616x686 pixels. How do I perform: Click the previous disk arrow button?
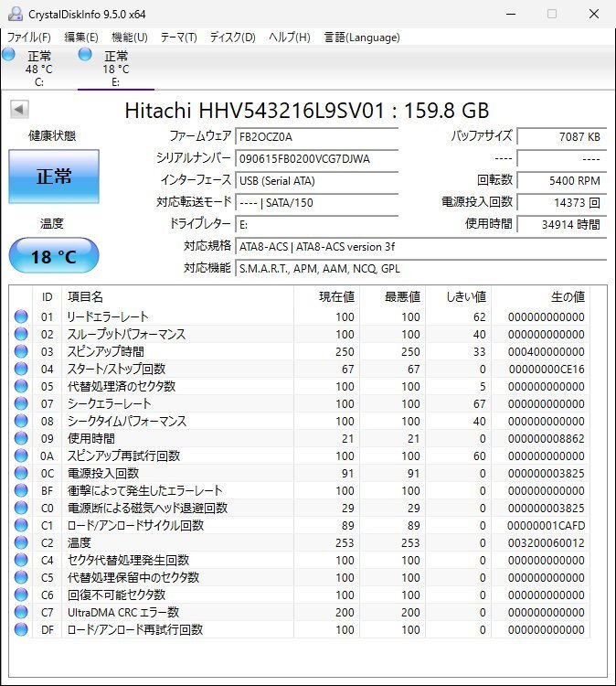[x=19, y=110]
